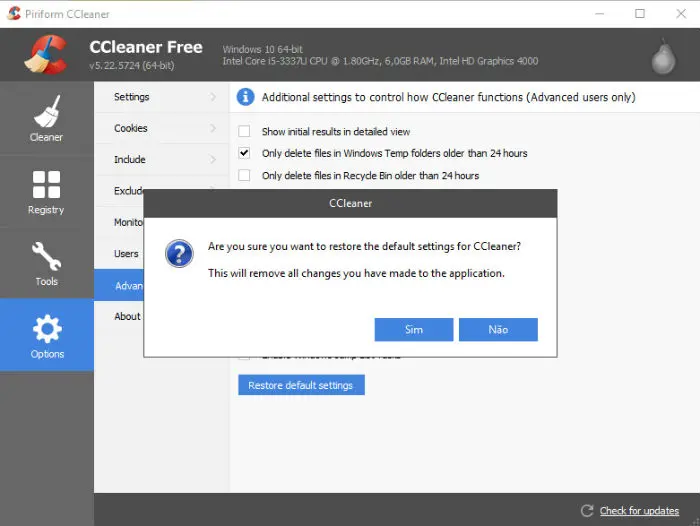Select the Options gear section
The height and width of the screenshot is (526, 700).
pos(46,335)
